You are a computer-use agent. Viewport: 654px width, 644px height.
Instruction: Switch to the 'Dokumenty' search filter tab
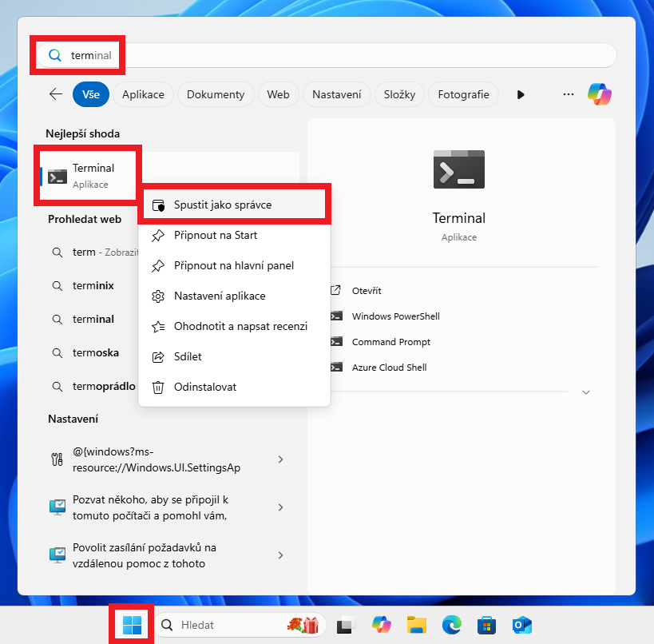[215, 93]
